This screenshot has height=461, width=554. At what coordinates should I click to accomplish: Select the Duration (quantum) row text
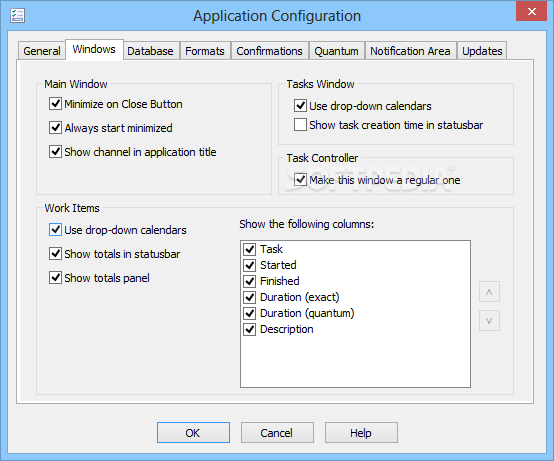coord(307,313)
